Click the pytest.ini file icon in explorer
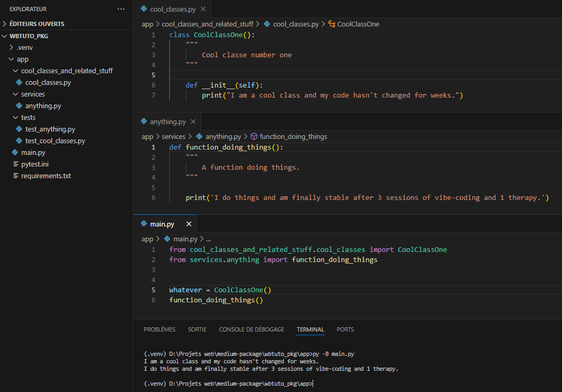The height and width of the screenshot is (392, 562). 15,164
